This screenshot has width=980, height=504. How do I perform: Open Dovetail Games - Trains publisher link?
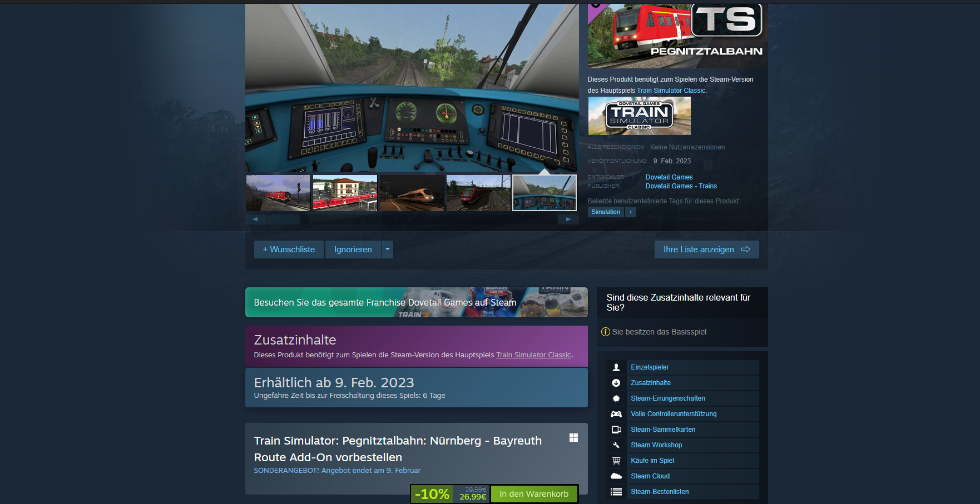[681, 186]
